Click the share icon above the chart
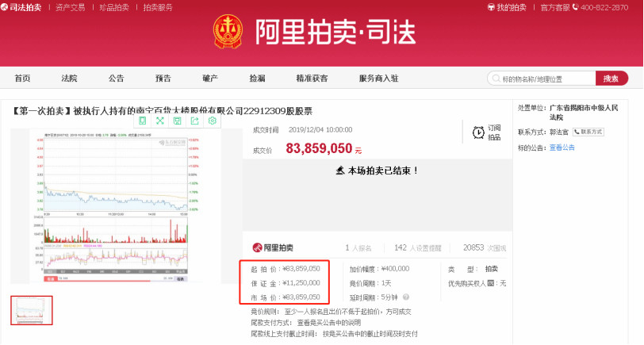This screenshot has width=644, height=345. pyautogui.click(x=194, y=121)
